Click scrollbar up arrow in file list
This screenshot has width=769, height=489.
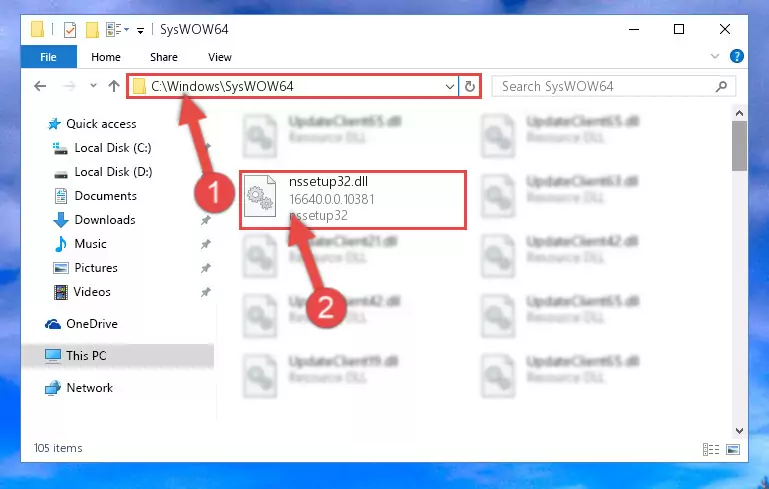pyautogui.click(x=739, y=113)
